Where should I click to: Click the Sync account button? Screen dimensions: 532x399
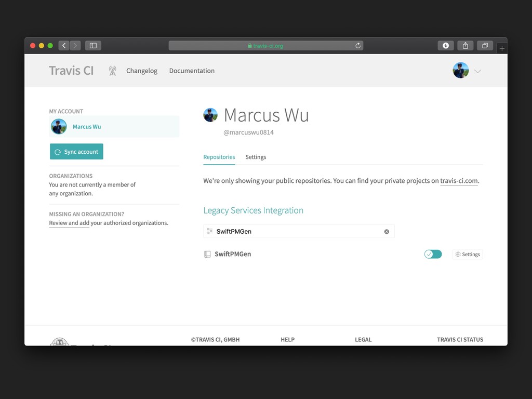[76, 152]
